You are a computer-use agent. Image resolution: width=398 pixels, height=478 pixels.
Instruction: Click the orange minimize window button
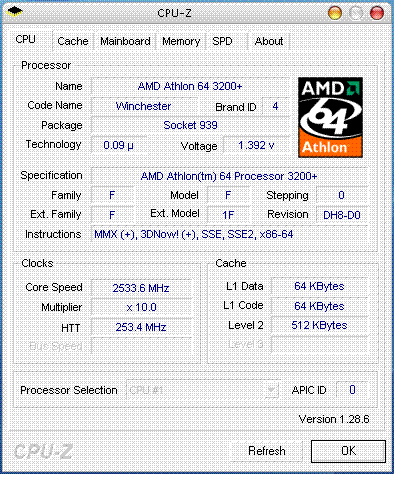[x=335, y=13]
